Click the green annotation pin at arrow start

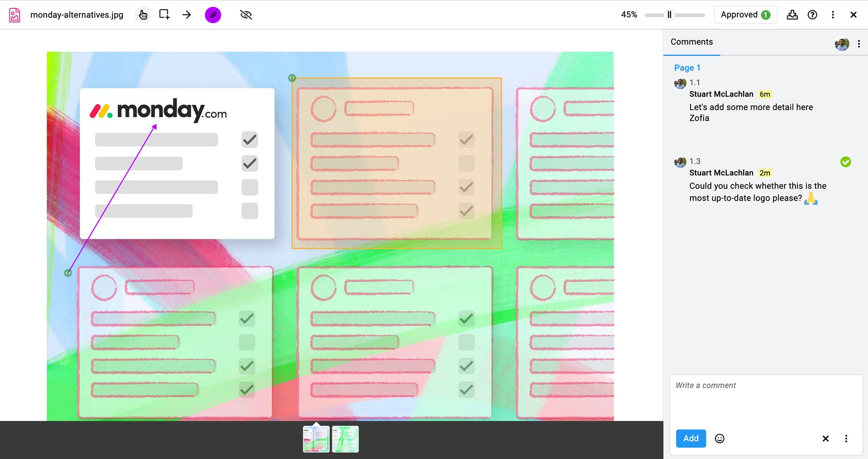(68, 273)
